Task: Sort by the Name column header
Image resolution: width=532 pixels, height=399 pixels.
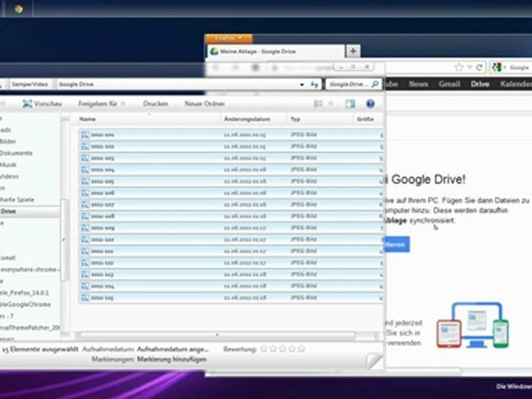Action: (88, 119)
